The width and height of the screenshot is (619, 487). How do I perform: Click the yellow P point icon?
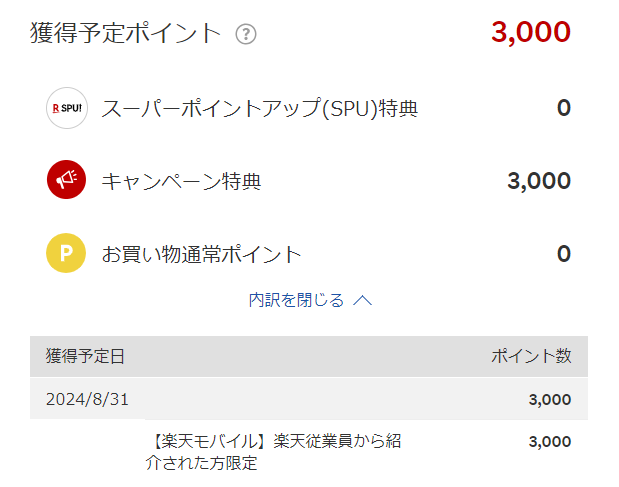66,253
